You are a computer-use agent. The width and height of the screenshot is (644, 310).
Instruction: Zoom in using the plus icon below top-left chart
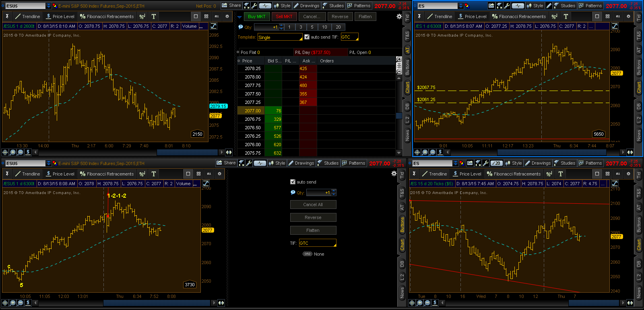tap(12, 152)
